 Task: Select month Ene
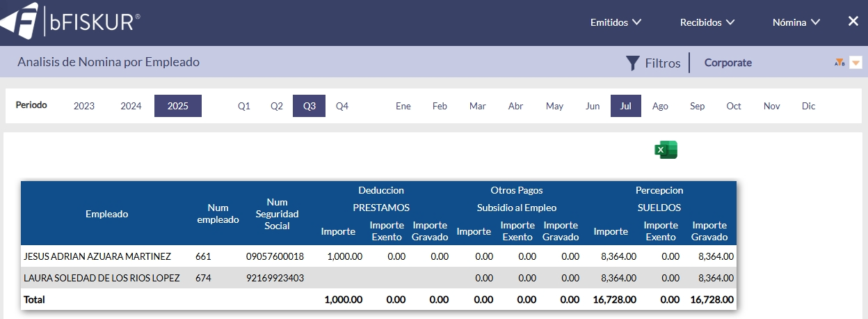(403, 106)
